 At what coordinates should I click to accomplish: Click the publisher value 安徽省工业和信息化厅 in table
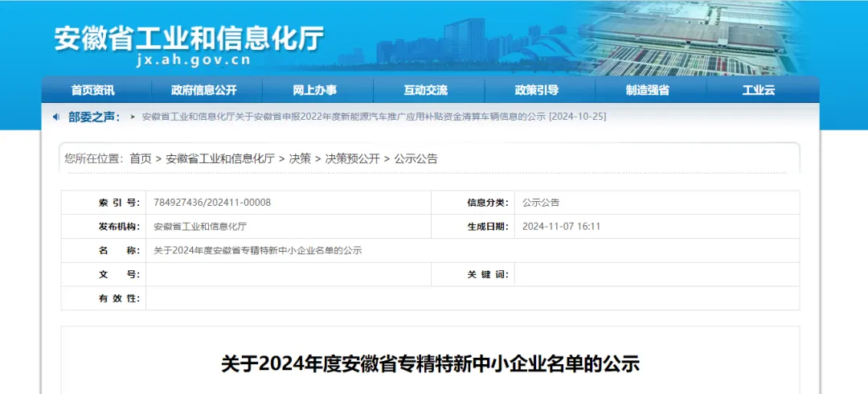[200, 227]
